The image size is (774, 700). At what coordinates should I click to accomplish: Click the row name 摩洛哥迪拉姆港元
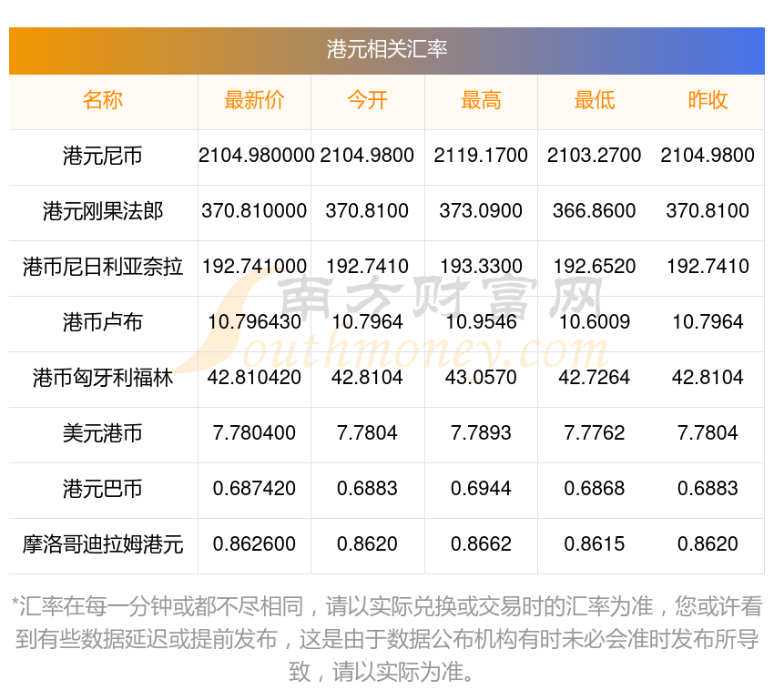pyautogui.click(x=103, y=544)
